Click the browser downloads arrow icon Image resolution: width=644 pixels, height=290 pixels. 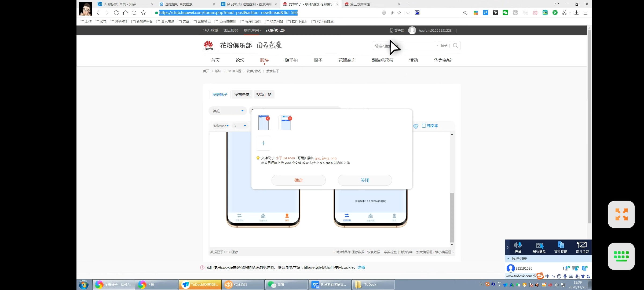point(576,13)
